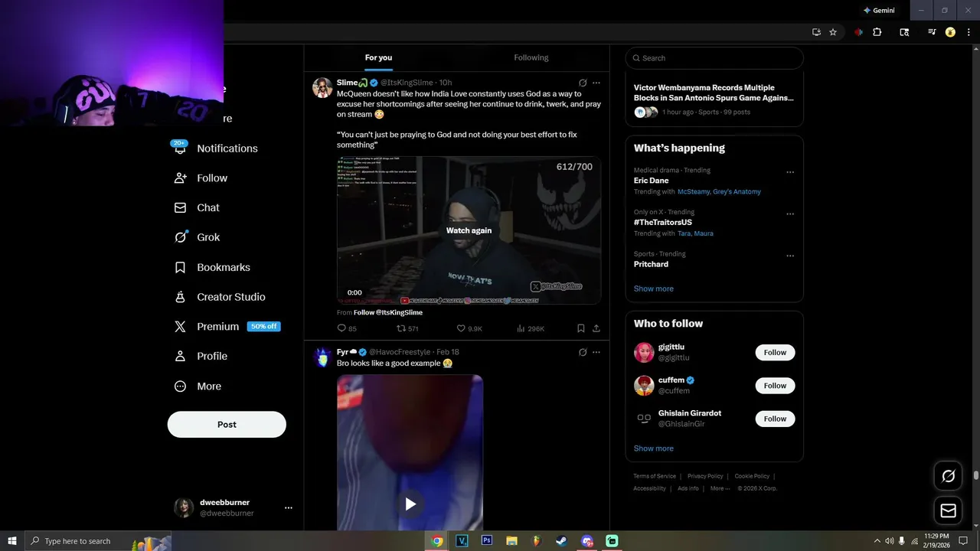Reply to Slime's post with 85 replies
Image resolution: width=980 pixels, height=551 pixels.
coord(347,328)
